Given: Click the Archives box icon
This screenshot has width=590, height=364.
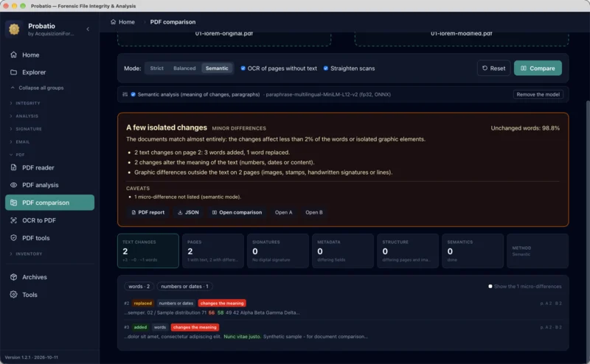Looking at the screenshot, I should tap(13, 277).
